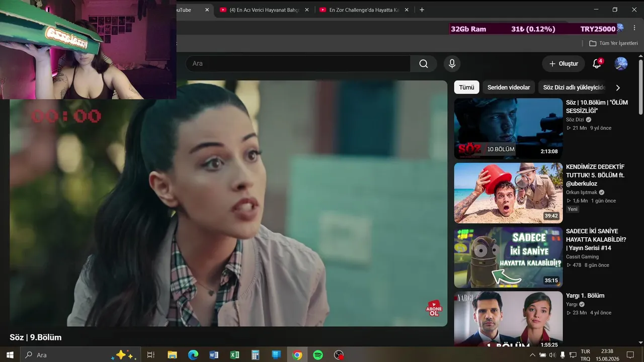Open Microsoft Edge from the taskbar
644x362 pixels.
point(193,355)
